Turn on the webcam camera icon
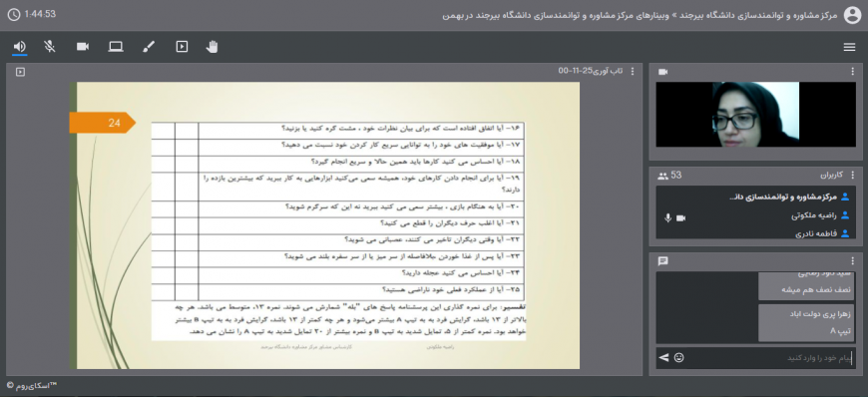The width and height of the screenshot is (868, 397). (x=83, y=47)
